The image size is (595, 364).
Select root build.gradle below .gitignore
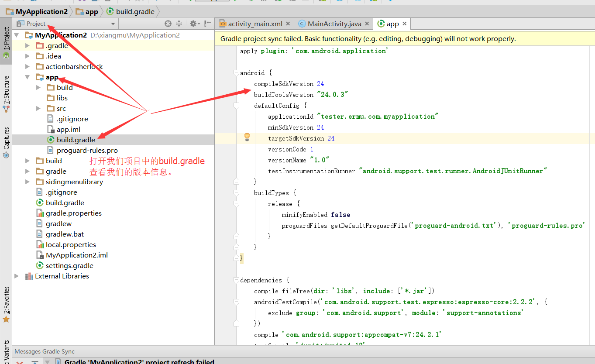pos(65,203)
